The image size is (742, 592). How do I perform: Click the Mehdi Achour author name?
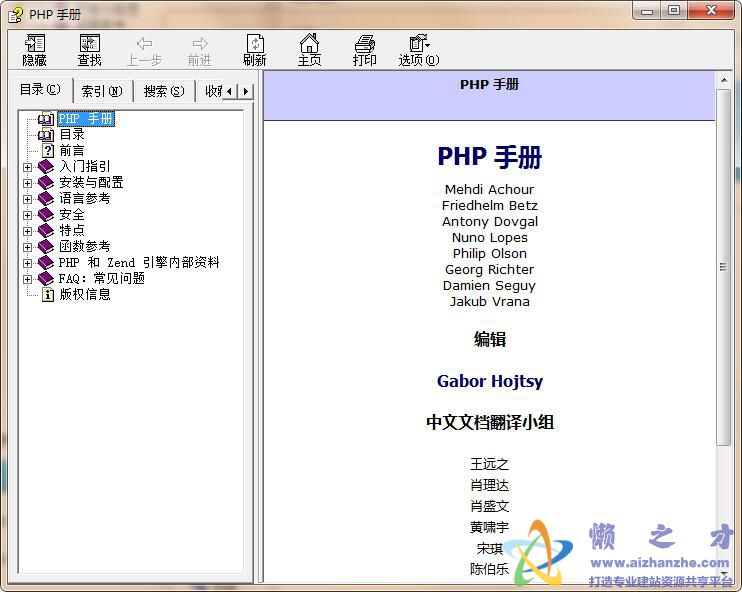click(x=489, y=190)
